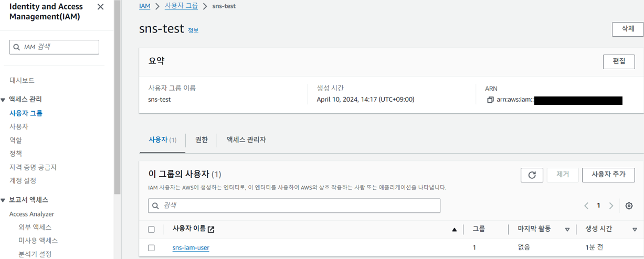The image size is (644, 259).
Task: Click the 편집 button in 요약
Action: pyautogui.click(x=619, y=61)
